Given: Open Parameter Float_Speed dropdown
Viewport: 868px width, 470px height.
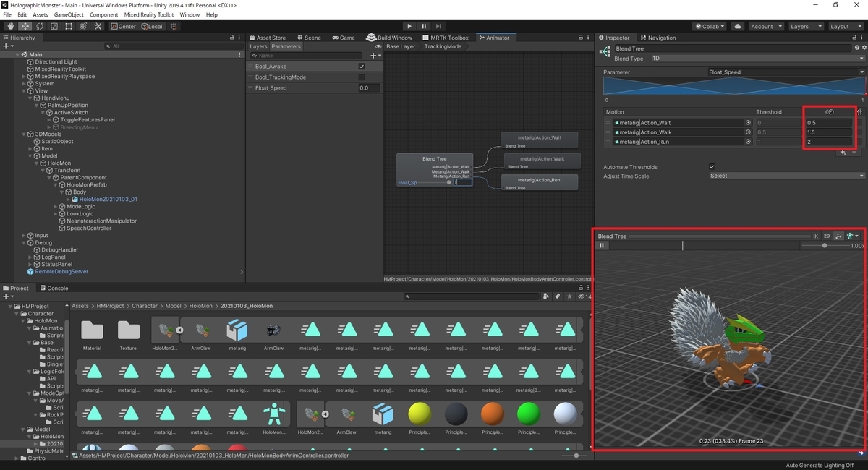Looking at the screenshot, I should (786, 72).
